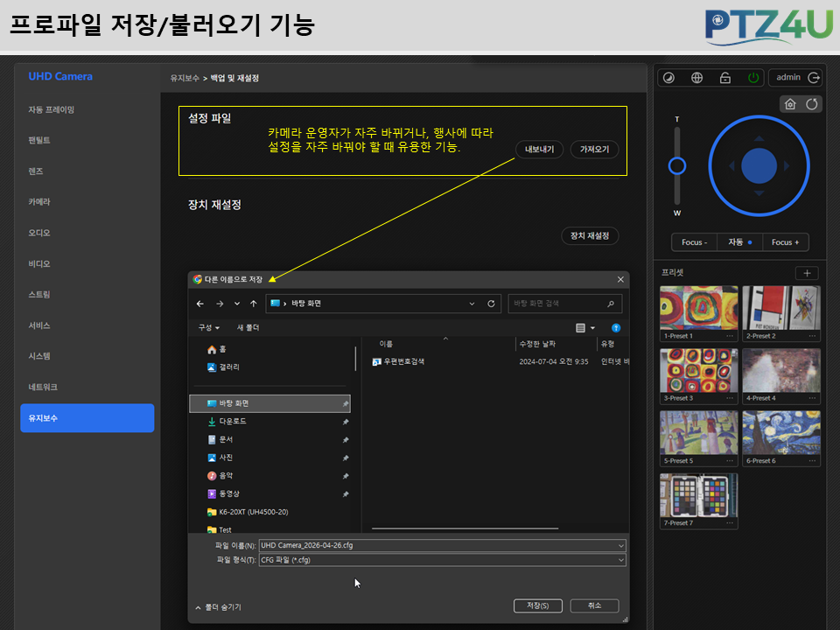
Task: Tilt down with the joystick down arrow
Action: click(759, 193)
